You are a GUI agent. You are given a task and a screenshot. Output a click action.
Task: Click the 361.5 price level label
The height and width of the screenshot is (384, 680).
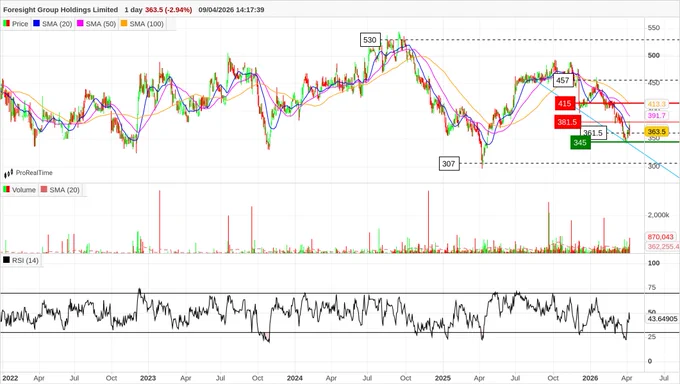[593, 133]
